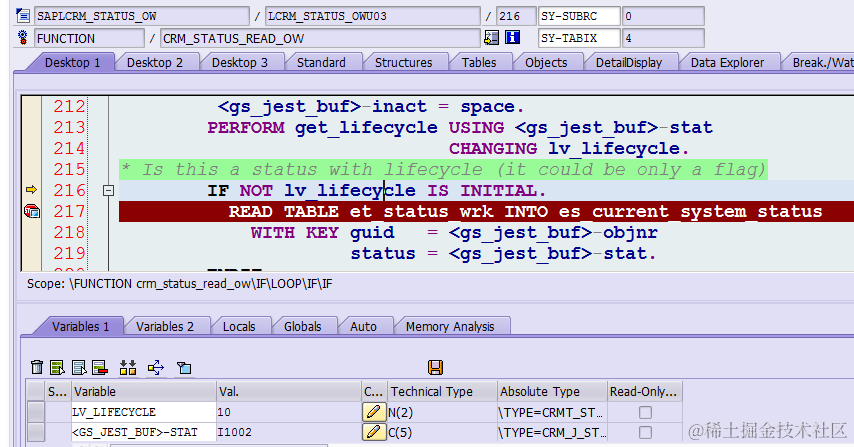Click the pencil icon for LV_LIFECYCLE
Viewport: 854px width, 447px height.
click(x=374, y=412)
